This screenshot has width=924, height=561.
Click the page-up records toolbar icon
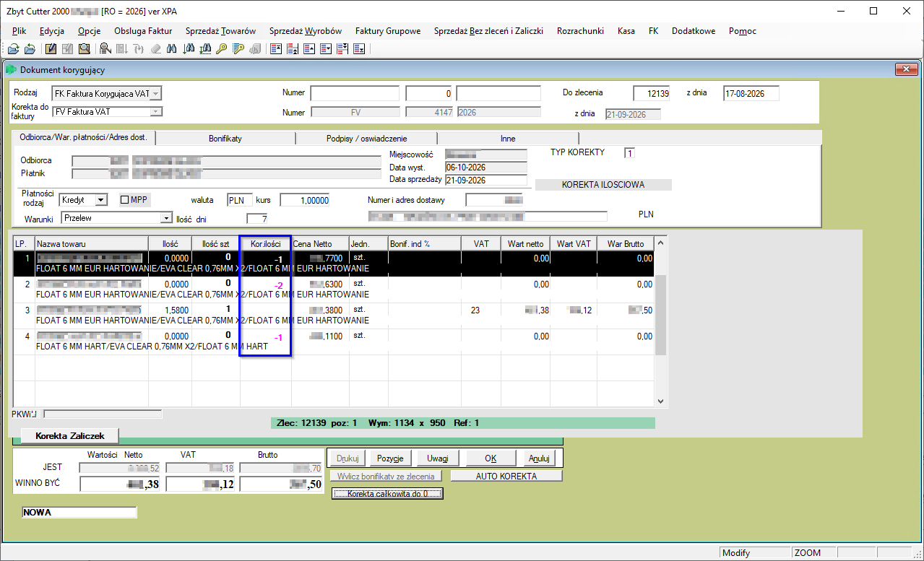293,49
